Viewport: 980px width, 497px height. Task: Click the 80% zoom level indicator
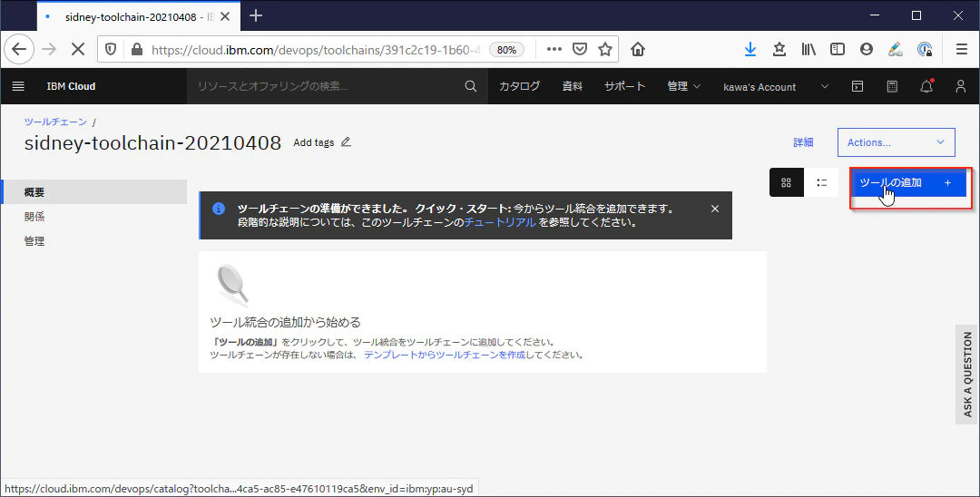pos(506,50)
